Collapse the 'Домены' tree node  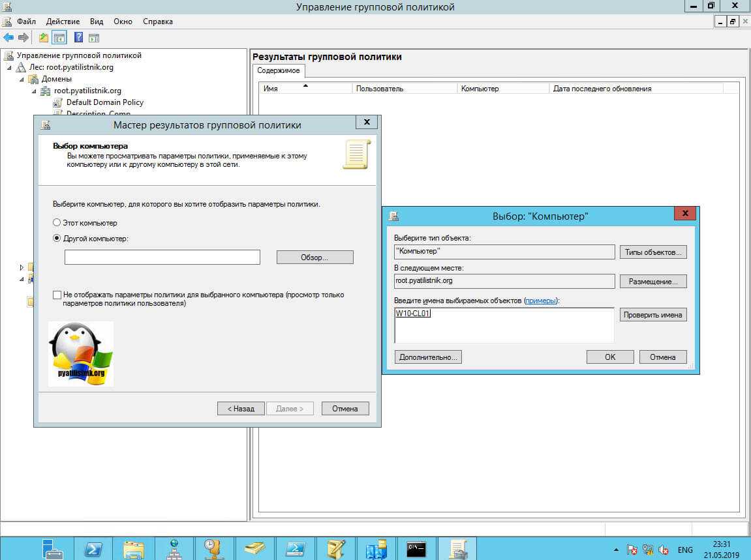coord(21,80)
